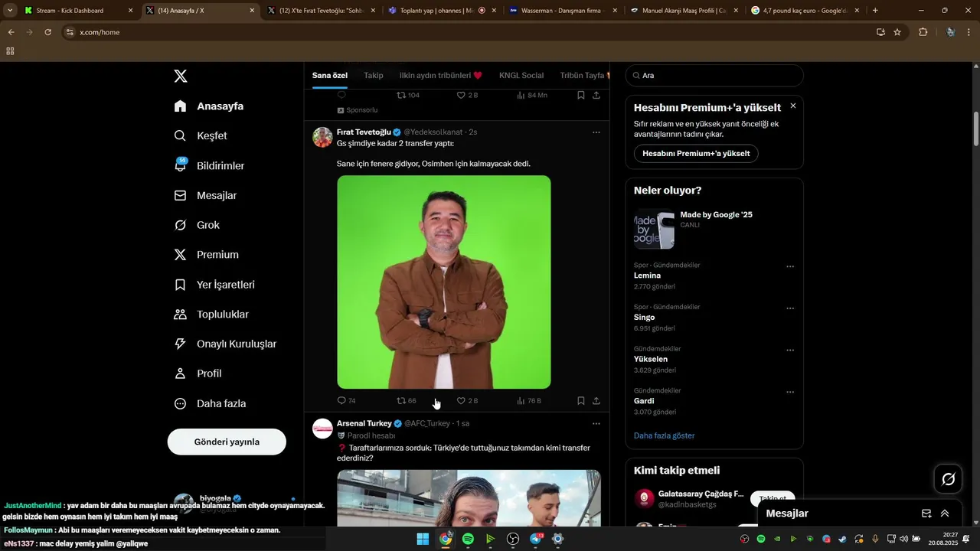
Task: Open Topluluklar communities page
Action: coord(211,315)
